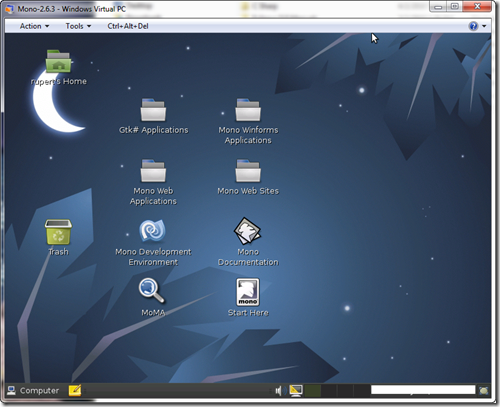The height and width of the screenshot is (407, 500).
Task: Minimize the Virtual PC window
Action: (438, 7)
